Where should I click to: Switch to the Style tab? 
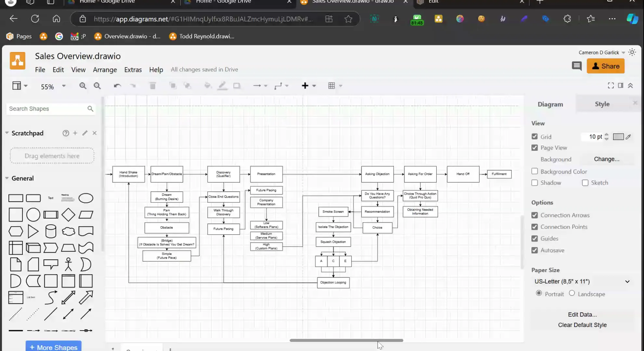point(602,104)
